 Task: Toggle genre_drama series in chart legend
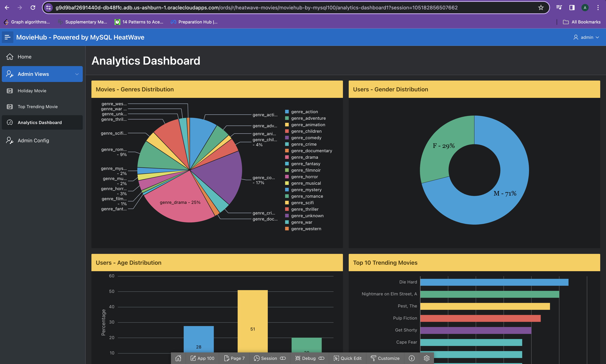pos(304,157)
